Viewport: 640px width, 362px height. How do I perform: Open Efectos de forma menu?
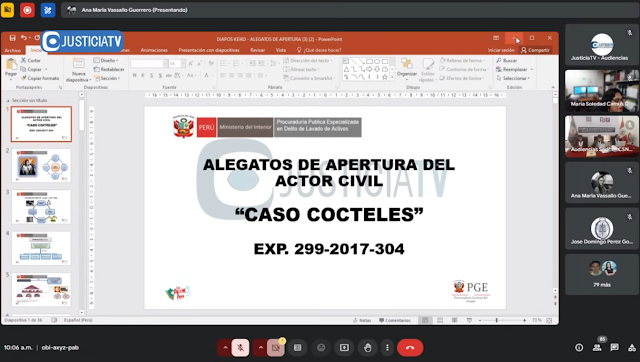click(461, 78)
